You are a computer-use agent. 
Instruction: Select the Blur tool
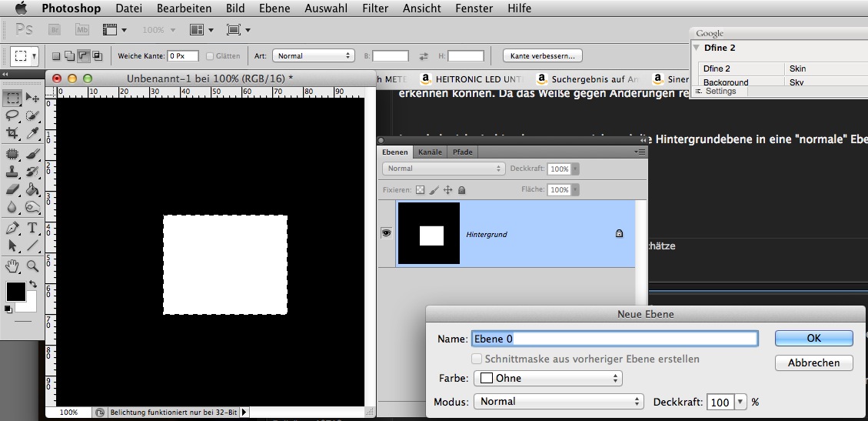coord(12,207)
